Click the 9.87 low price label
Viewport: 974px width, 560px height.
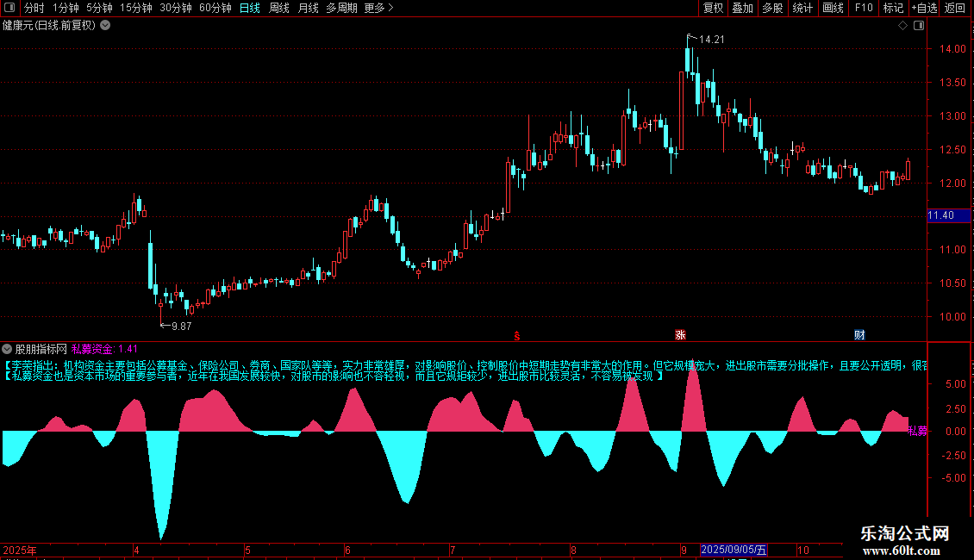point(181,326)
